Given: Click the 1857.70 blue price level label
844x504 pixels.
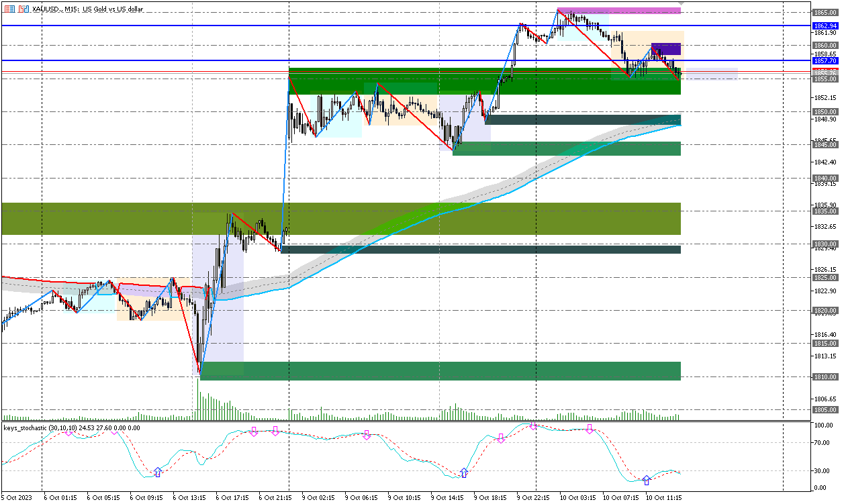Looking at the screenshot, I should pyautogui.click(x=825, y=60).
